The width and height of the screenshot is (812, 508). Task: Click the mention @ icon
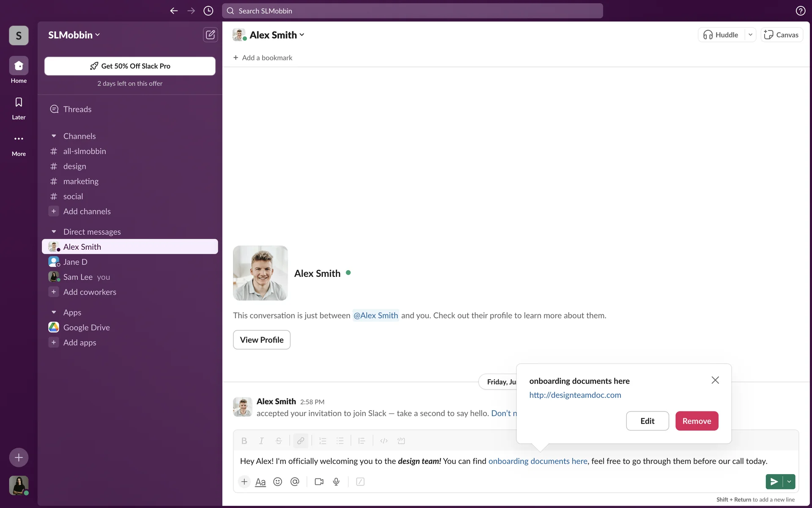point(295,482)
